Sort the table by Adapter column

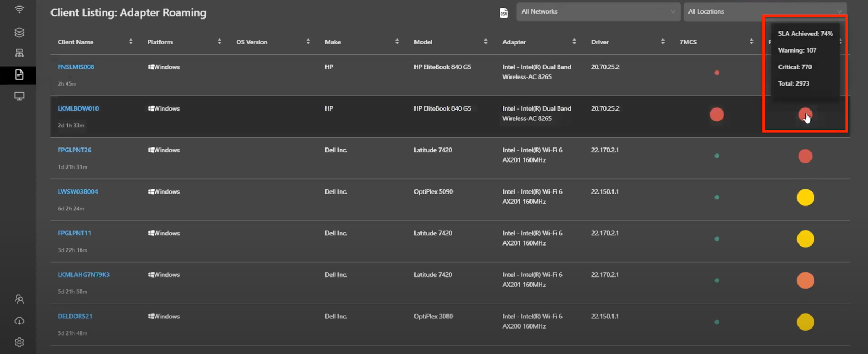574,42
